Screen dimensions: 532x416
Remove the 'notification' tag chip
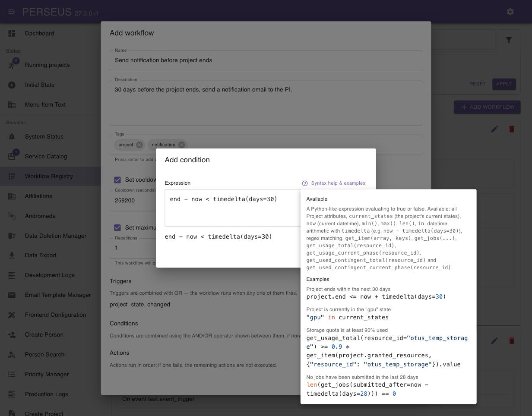181,145
